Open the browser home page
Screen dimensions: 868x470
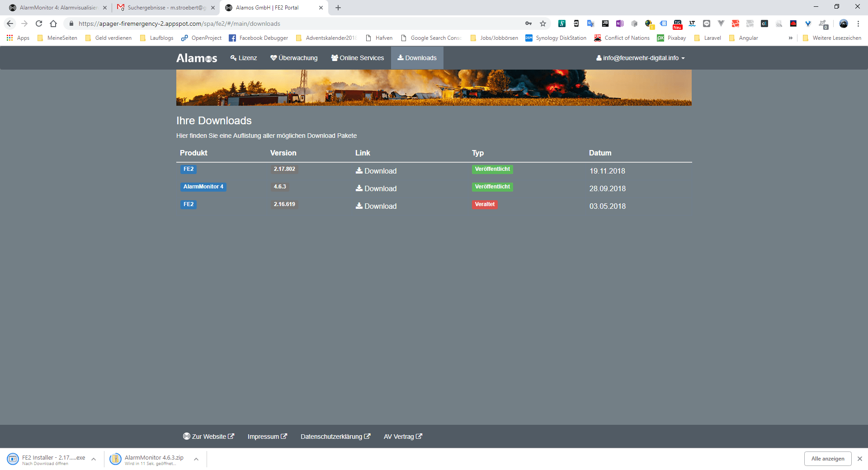(53, 23)
